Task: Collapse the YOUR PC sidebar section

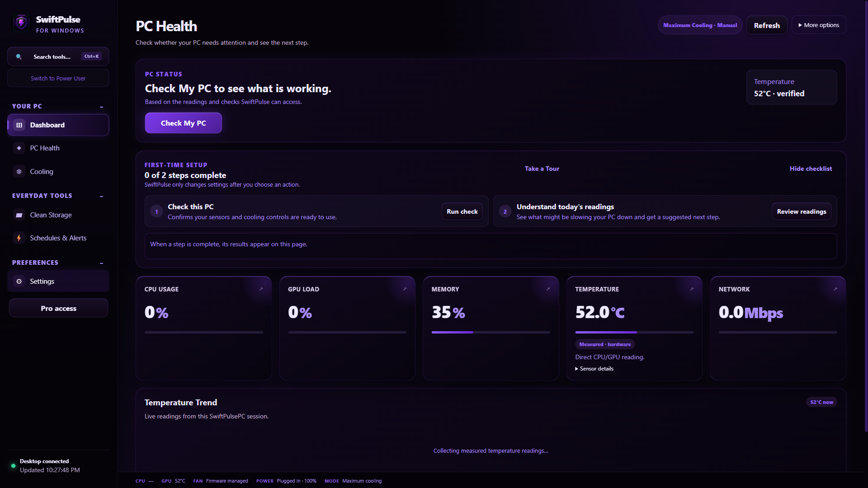Action: point(101,107)
